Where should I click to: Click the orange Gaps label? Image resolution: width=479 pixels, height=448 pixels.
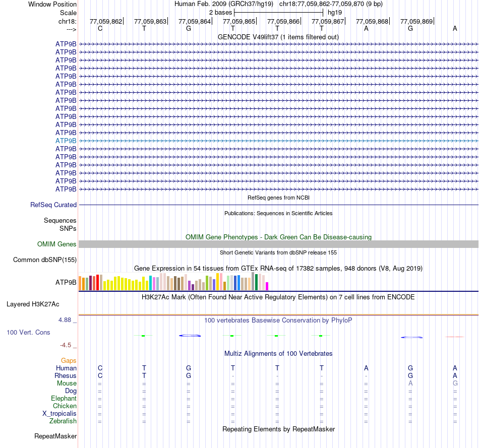coord(69,361)
